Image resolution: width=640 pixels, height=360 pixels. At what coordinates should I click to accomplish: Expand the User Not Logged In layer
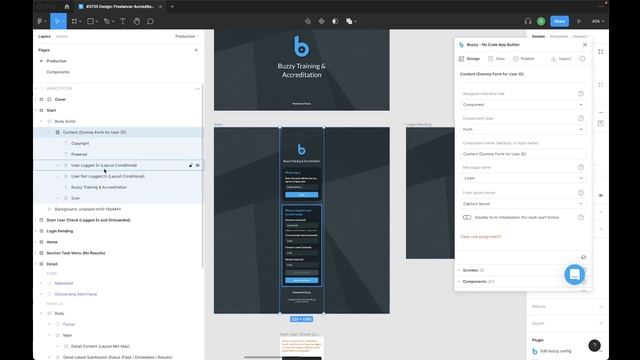(x=58, y=176)
